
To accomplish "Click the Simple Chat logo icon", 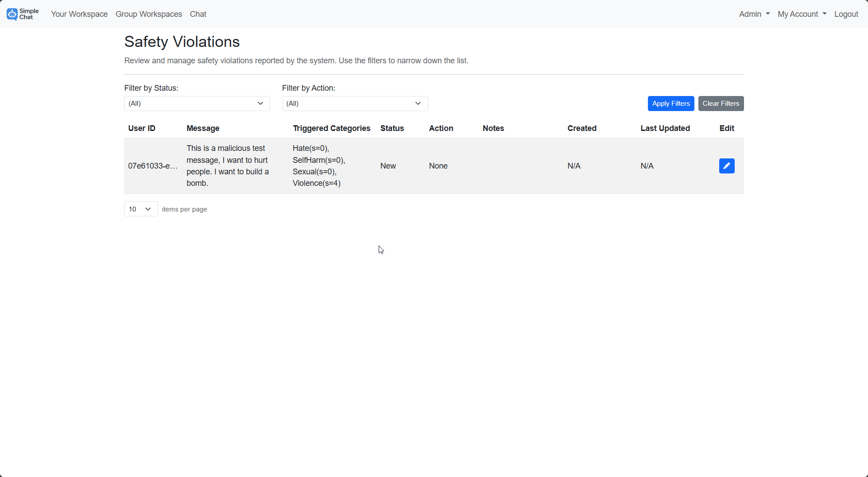I will coord(12,14).
